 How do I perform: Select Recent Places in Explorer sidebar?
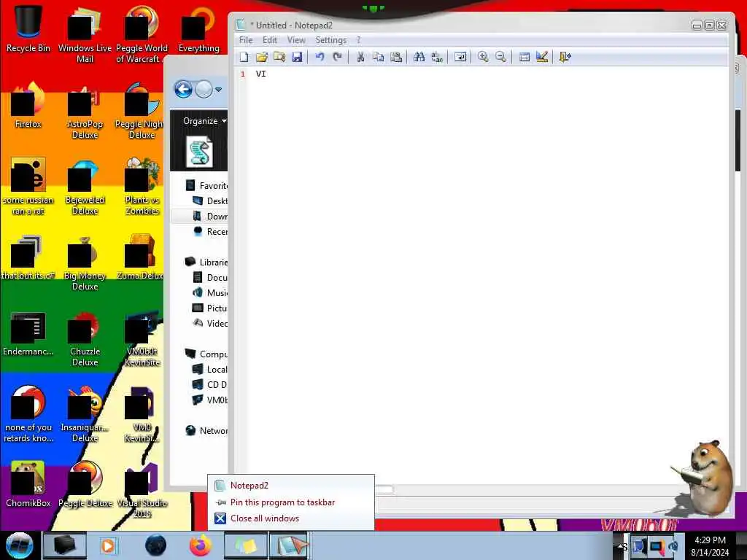pos(209,231)
